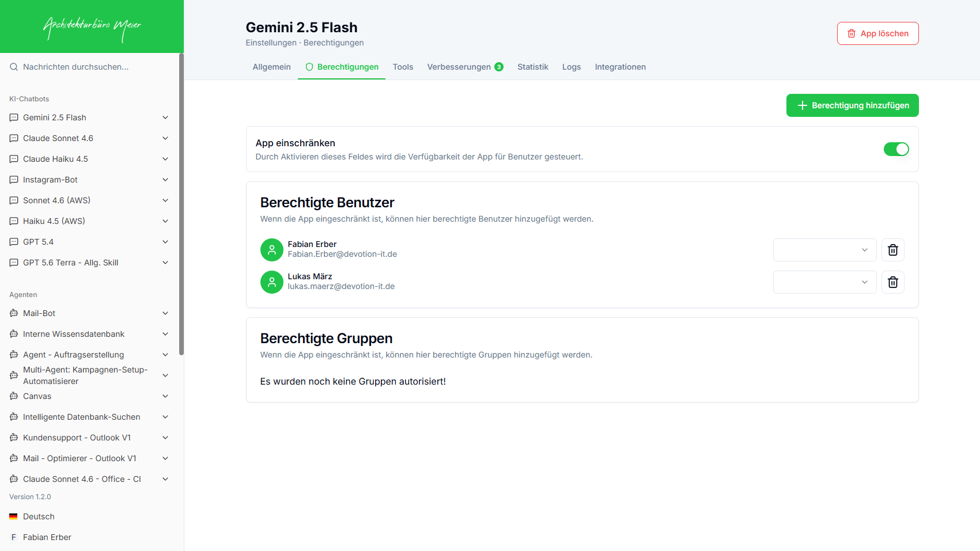
Task: Click the Berechtigung hinzufügen button
Action: [x=853, y=105]
